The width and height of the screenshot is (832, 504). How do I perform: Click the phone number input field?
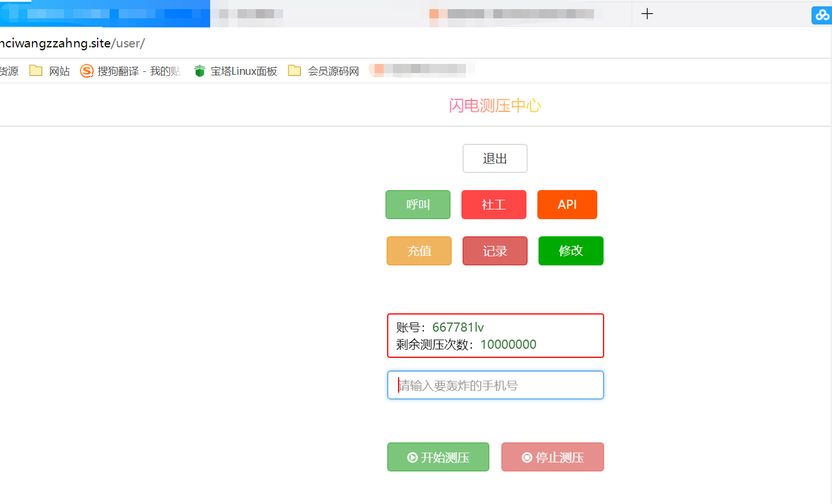click(x=495, y=385)
